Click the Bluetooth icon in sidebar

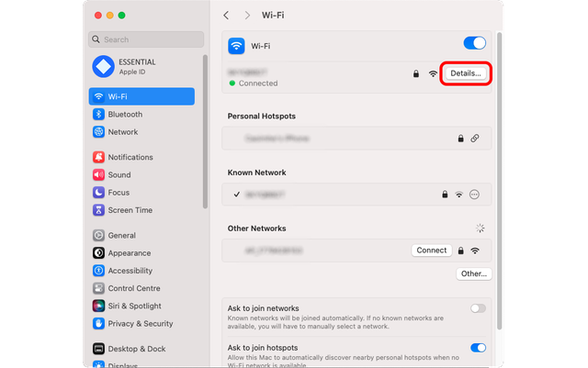point(99,115)
